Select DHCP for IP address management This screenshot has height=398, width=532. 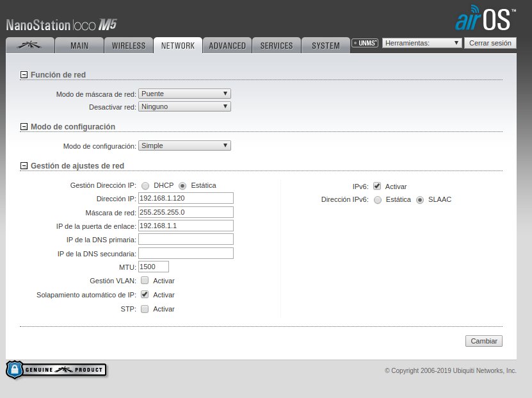pyautogui.click(x=145, y=186)
